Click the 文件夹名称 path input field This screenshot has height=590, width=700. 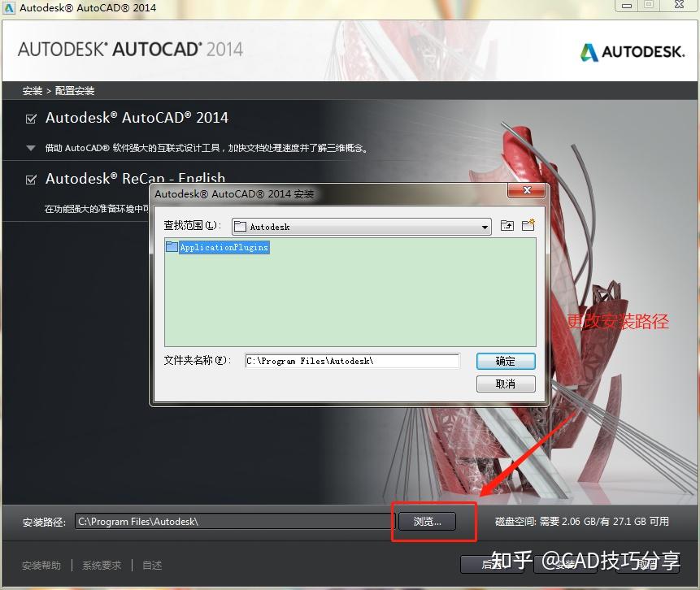(x=352, y=361)
